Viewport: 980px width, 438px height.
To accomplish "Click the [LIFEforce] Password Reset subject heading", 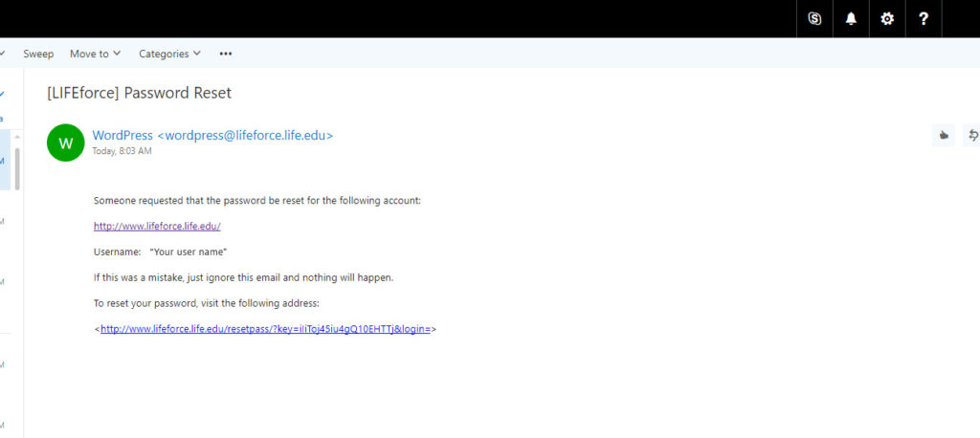I will coord(140,94).
